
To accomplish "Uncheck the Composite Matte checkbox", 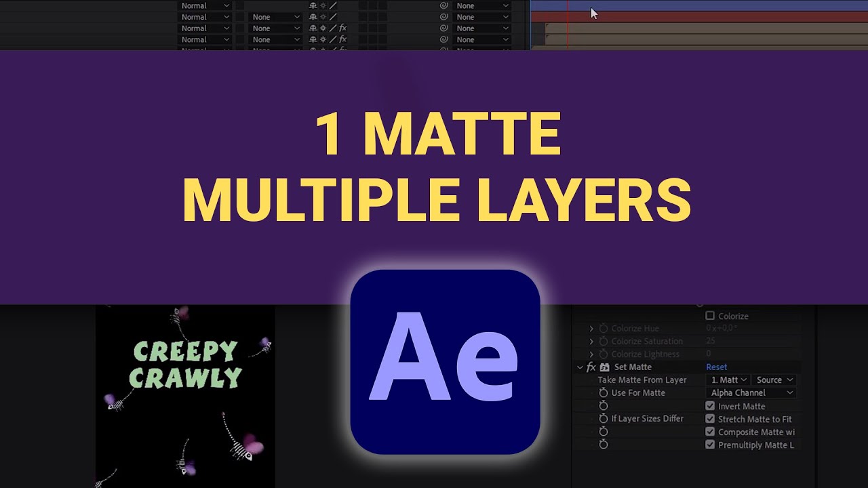I will 710,432.
